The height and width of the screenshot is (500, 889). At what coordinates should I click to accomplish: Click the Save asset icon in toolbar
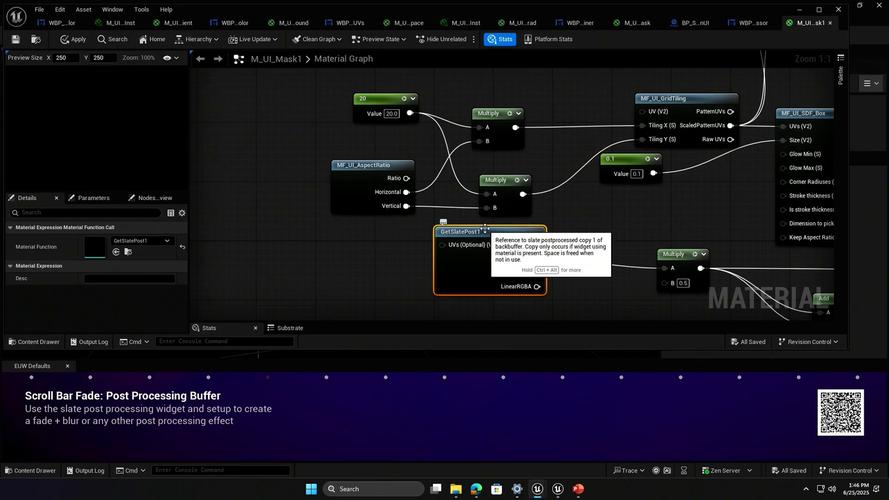(x=15, y=39)
